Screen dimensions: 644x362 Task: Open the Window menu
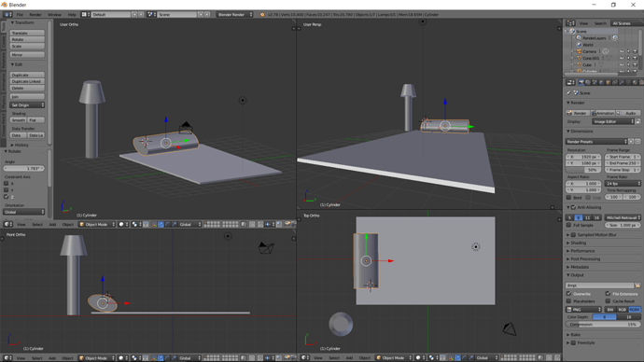pos(54,14)
